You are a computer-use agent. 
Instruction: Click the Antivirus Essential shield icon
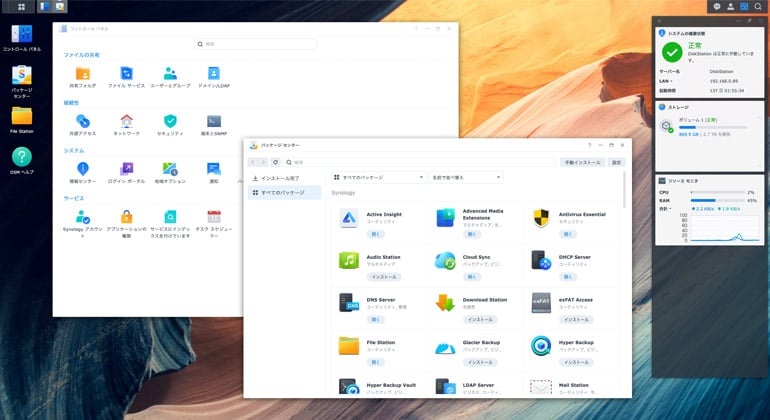point(541,218)
